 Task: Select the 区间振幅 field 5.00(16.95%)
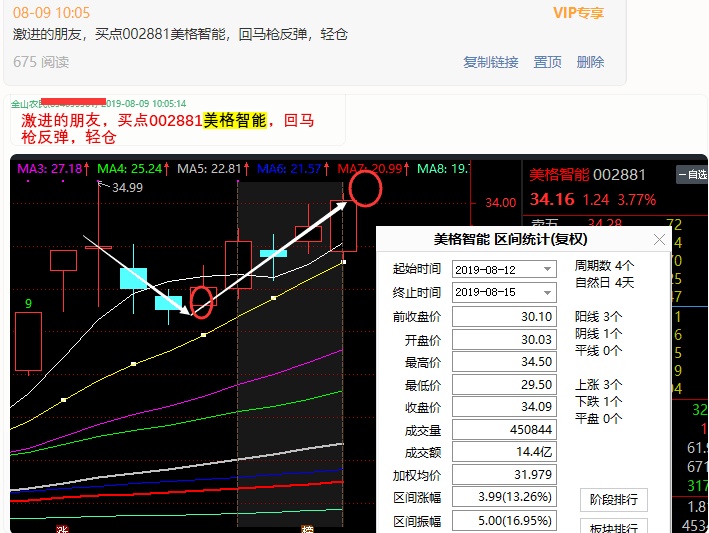[504, 521]
